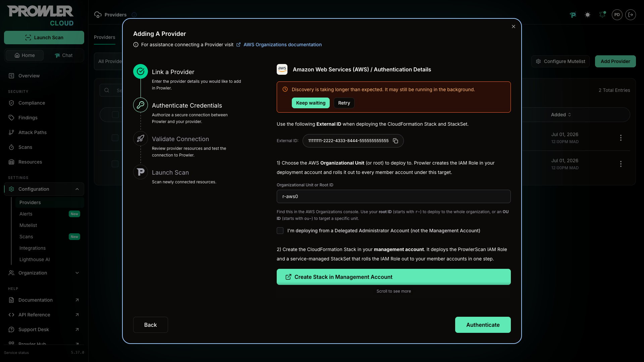Viewport: 644px width, 362px height.
Task: Click Configure Mutelist button
Action: (x=560, y=61)
